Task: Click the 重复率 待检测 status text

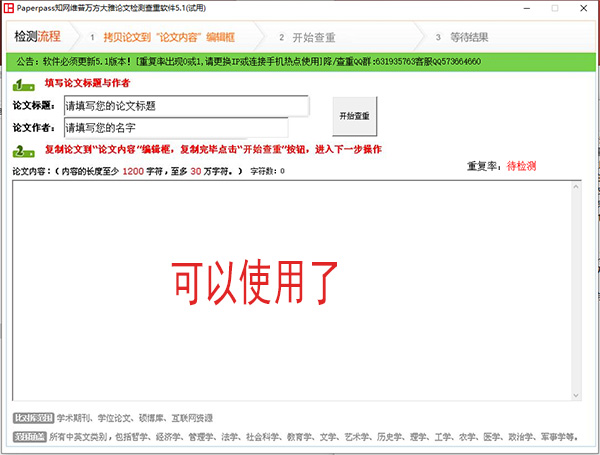Action: 502,166
